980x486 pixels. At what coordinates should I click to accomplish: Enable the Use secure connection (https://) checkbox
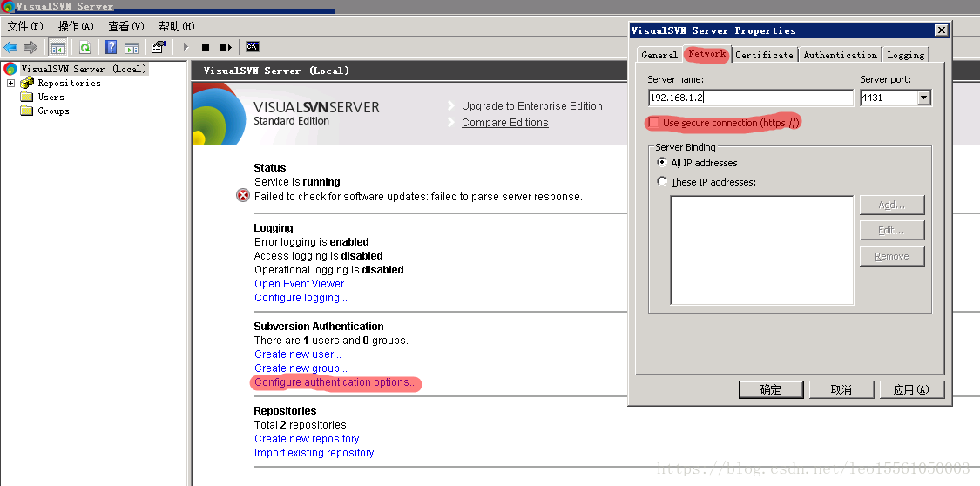point(653,123)
